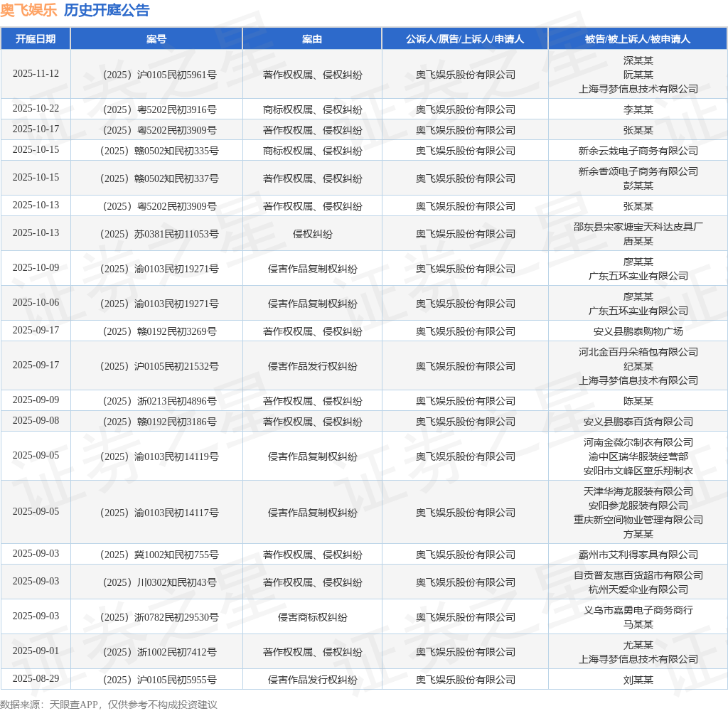Image resolution: width=728 pixels, height=711 pixels.
Task: Select the 案号 column header
Action: tap(156, 39)
